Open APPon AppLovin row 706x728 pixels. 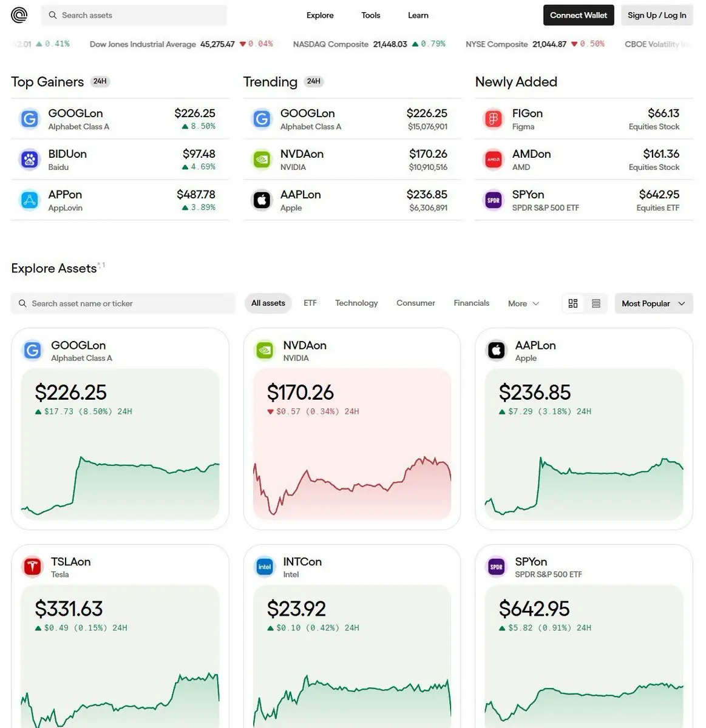pyautogui.click(x=120, y=200)
